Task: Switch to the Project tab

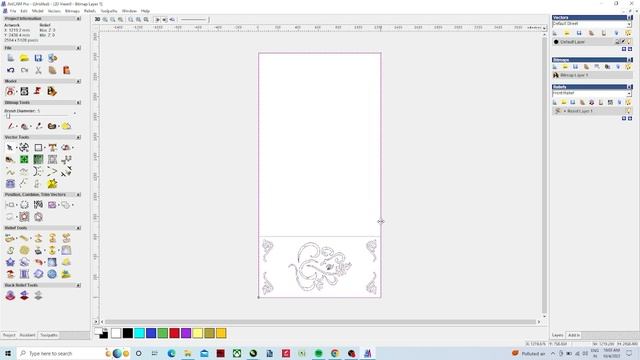Action: click(9, 335)
